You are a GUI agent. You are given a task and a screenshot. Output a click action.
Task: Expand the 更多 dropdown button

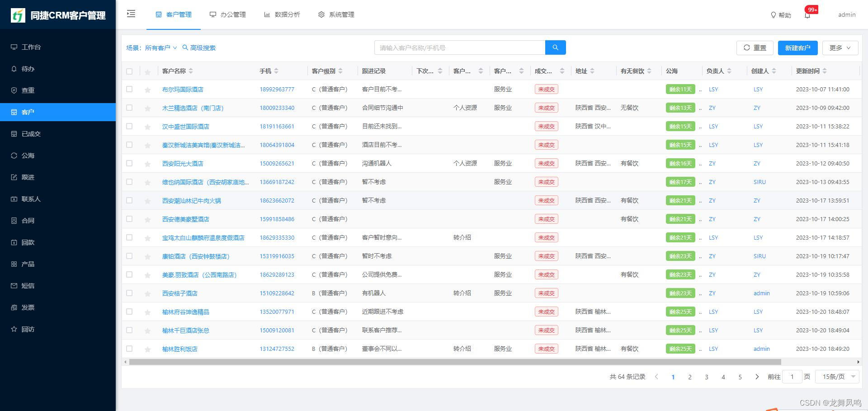pyautogui.click(x=840, y=47)
